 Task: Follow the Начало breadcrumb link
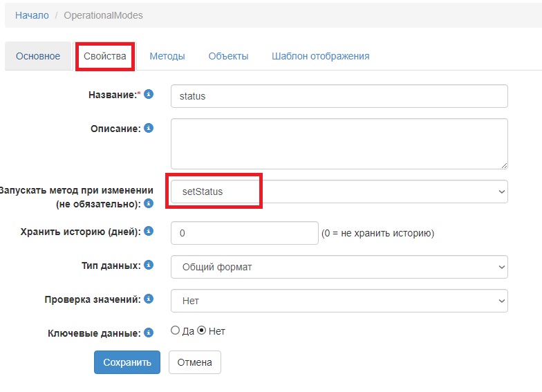pyautogui.click(x=32, y=15)
